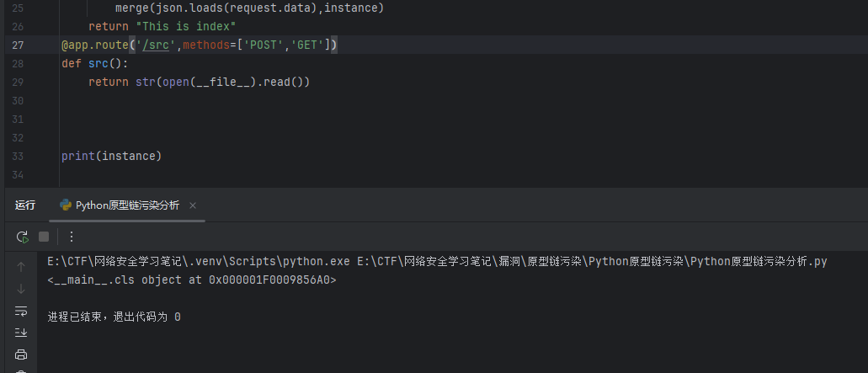
Task: Click the down arrow in console sidebar
Action: click(x=22, y=289)
